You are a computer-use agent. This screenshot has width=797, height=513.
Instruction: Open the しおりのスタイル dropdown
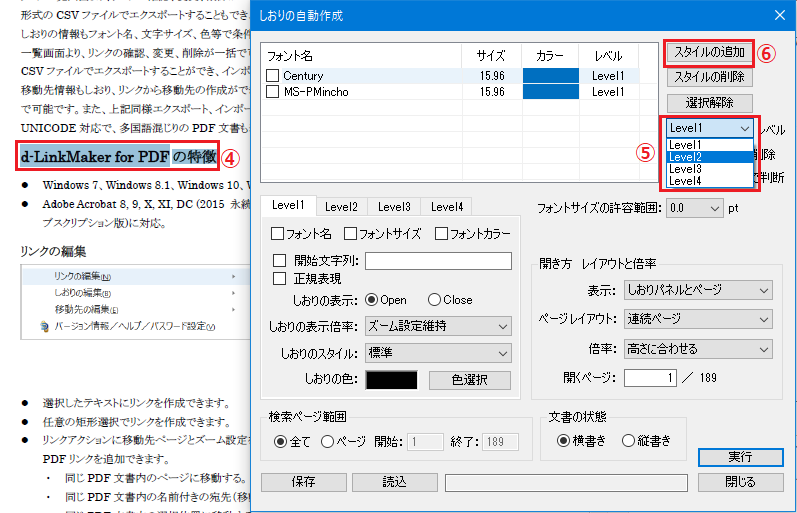tap(438, 353)
